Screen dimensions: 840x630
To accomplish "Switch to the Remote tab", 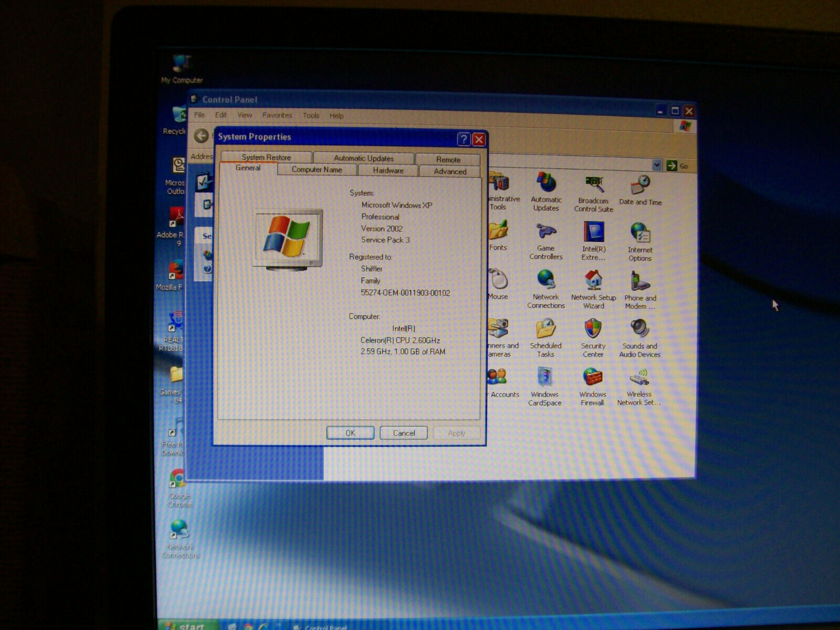I will [x=448, y=159].
